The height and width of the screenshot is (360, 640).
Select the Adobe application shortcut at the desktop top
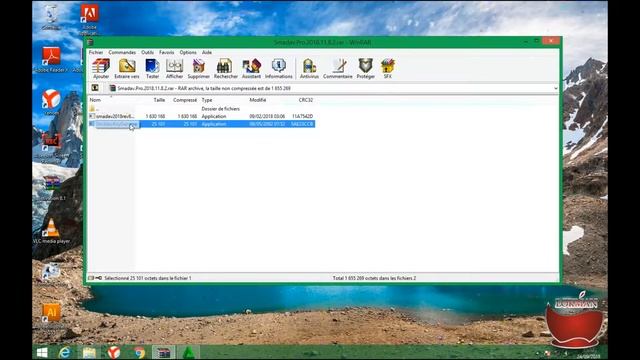click(89, 19)
